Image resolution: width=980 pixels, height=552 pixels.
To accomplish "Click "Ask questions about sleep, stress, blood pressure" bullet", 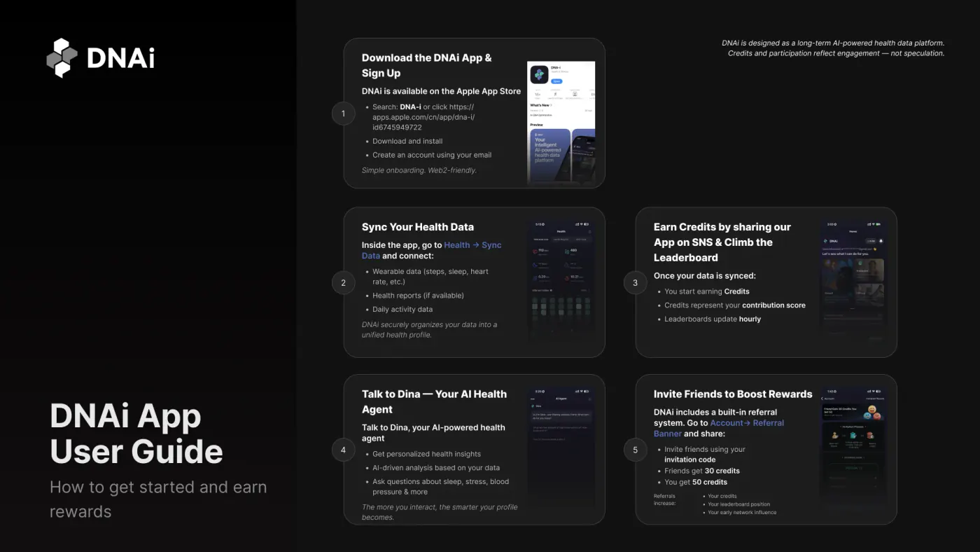I will [441, 487].
